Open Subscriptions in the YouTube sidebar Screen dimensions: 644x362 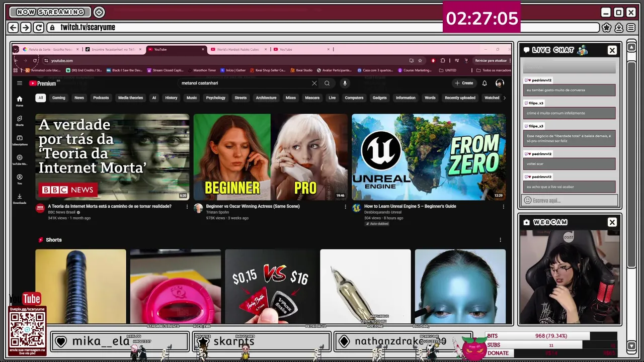coord(19,140)
